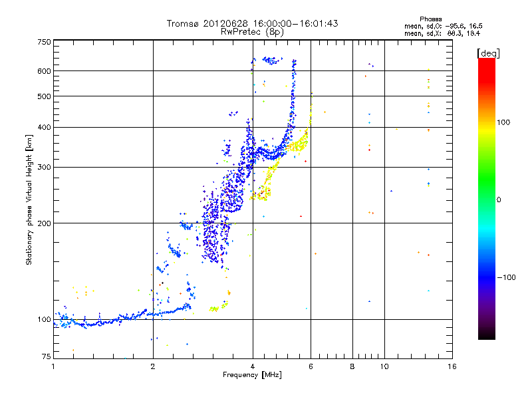Viewport: 532px width, 399px height.
Task: Click the "10" frequency axis tick label
Action: tap(384, 366)
